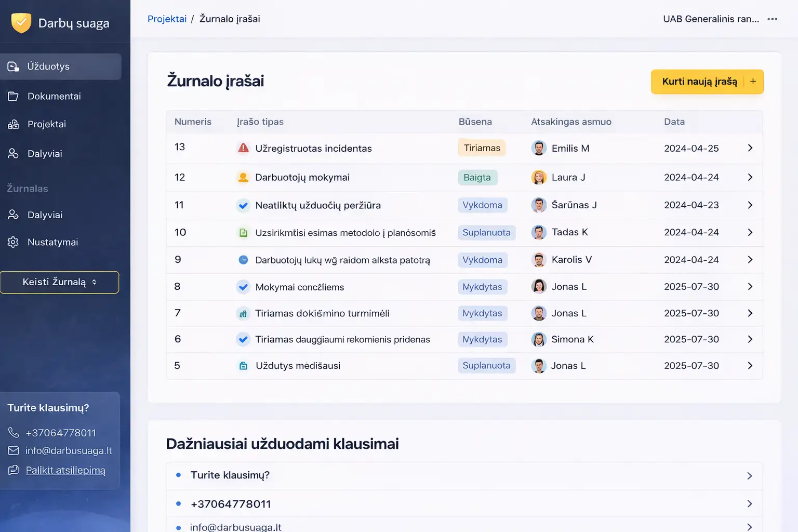Open Dokumentai in the sidebar
798x532 pixels.
pos(54,96)
